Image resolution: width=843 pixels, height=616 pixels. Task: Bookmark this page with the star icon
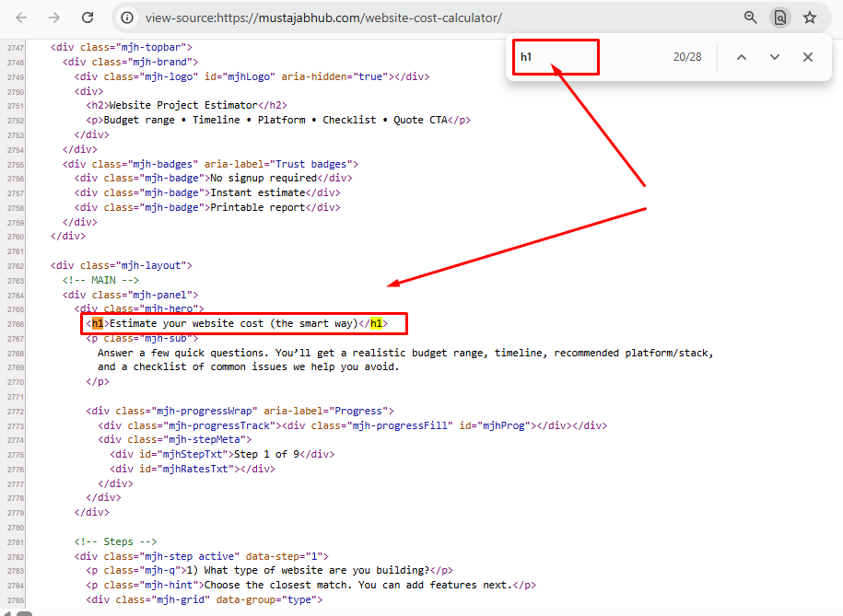click(810, 17)
